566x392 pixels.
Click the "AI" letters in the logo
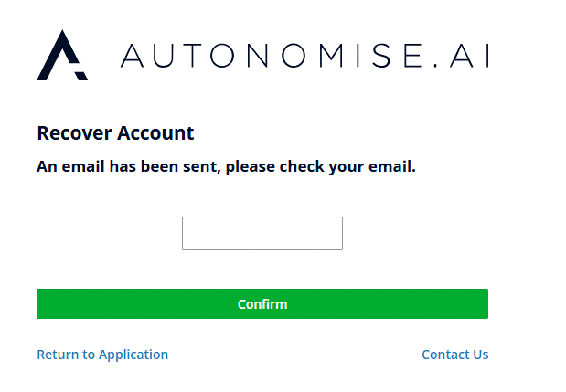470,56
